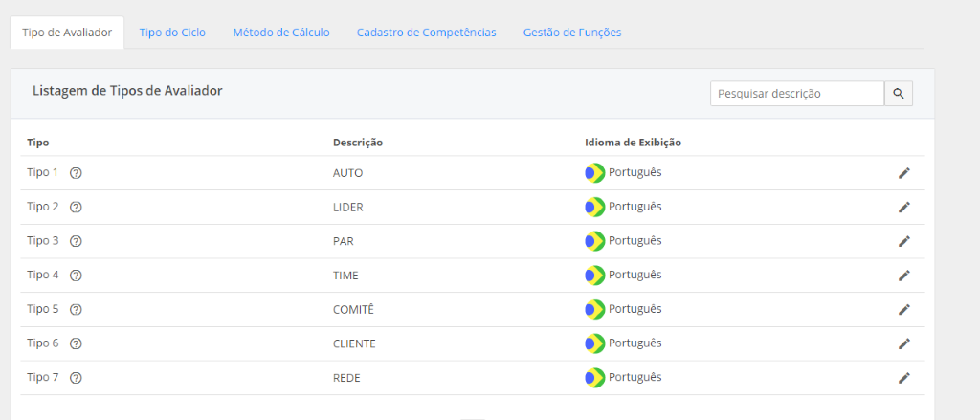Select the Gestão de Funções tab

(572, 33)
